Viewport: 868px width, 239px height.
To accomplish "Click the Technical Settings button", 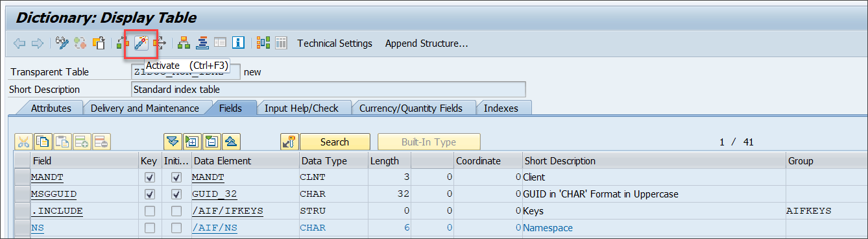I will [x=335, y=44].
